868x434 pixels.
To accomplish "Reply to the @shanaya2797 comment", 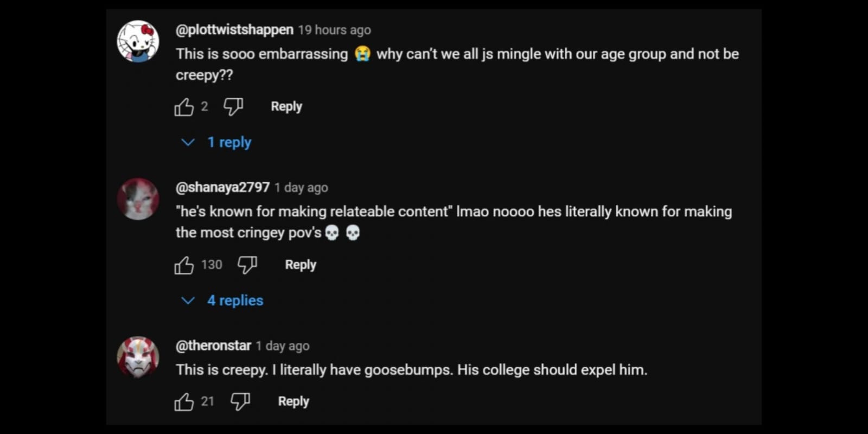I will [x=301, y=265].
